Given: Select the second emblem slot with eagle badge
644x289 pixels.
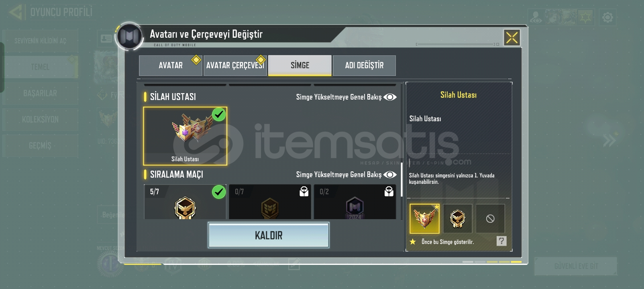Looking at the screenshot, I should click(458, 219).
